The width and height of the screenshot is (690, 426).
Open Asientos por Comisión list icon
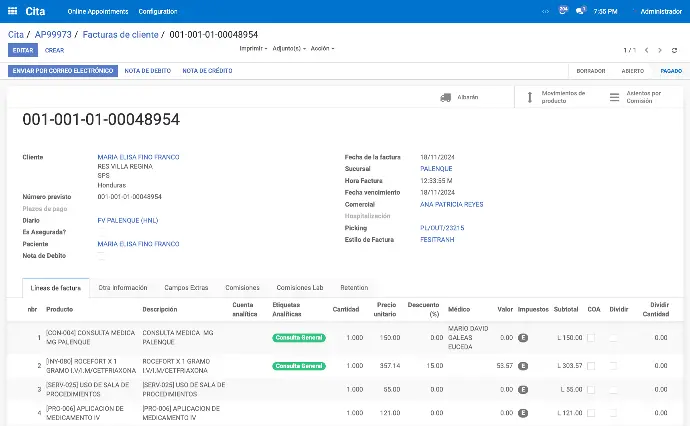tap(614, 97)
